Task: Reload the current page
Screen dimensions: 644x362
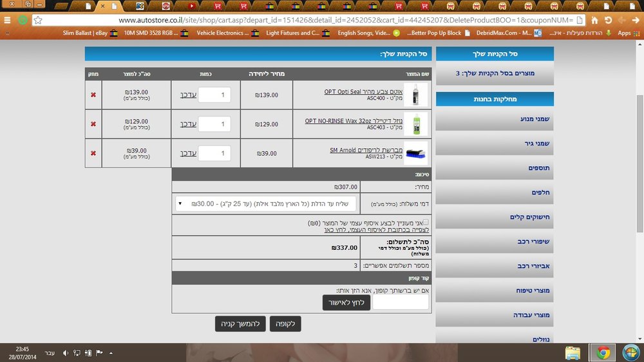Action: (x=609, y=20)
